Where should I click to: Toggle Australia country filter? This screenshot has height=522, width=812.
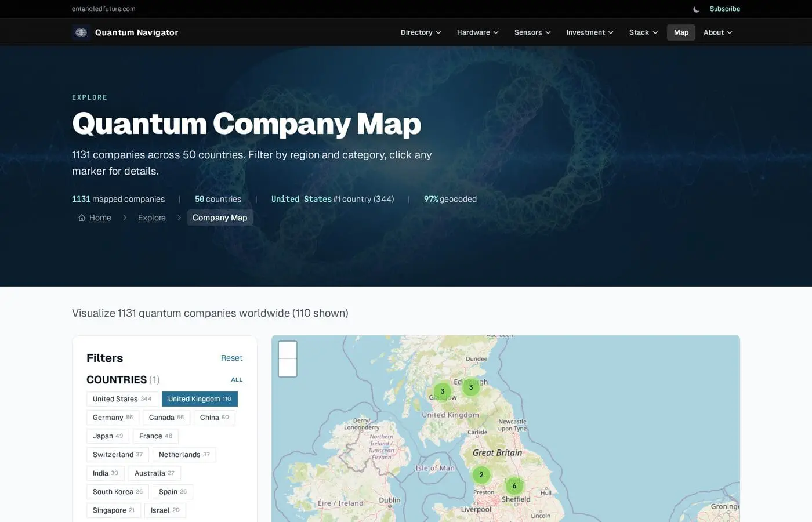(154, 473)
